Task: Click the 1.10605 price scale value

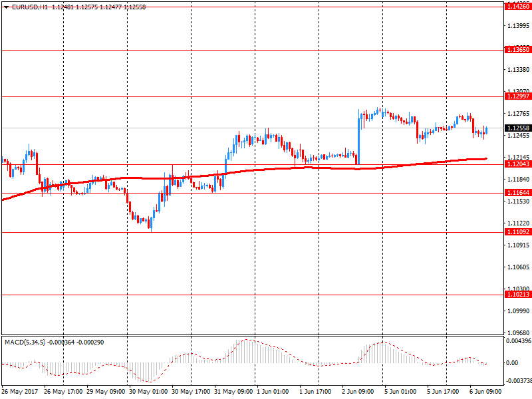Action: [x=519, y=267]
